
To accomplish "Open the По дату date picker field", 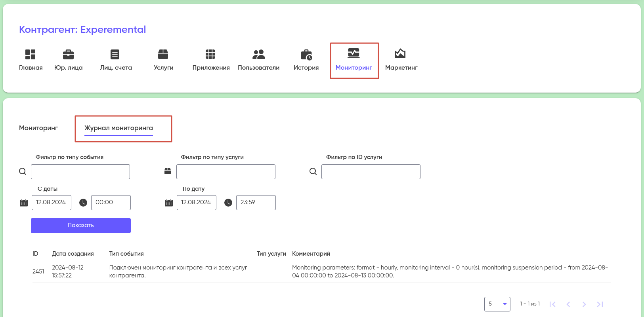I will [196, 203].
